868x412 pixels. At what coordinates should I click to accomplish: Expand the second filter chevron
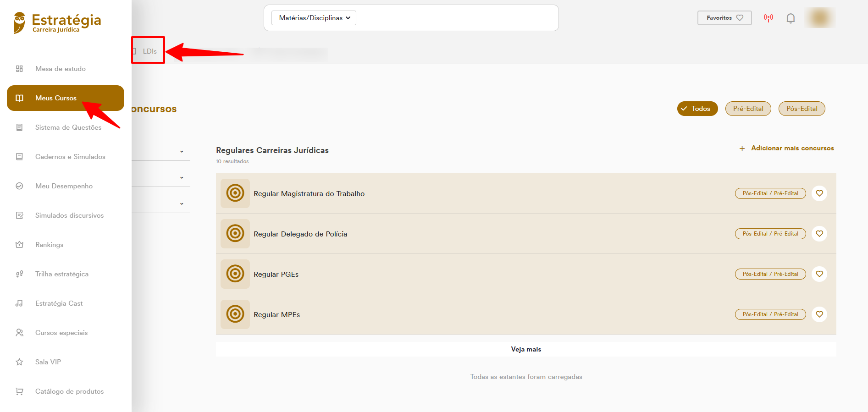pyautogui.click(x=182, y=178)
